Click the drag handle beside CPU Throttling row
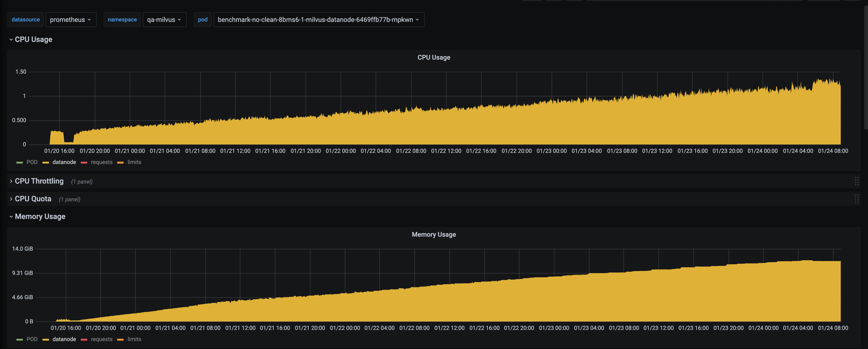The height and width of the screenshot is (349, 868). click(857, 181)
